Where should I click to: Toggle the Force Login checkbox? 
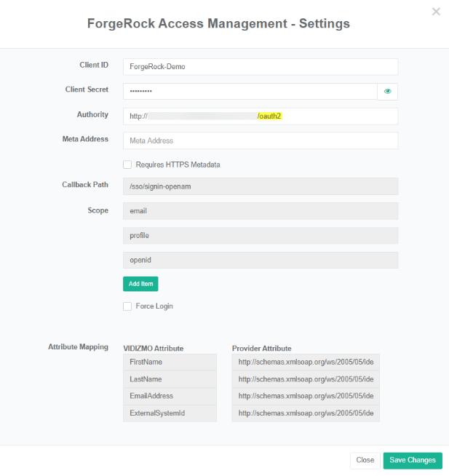tap(127, 306)
